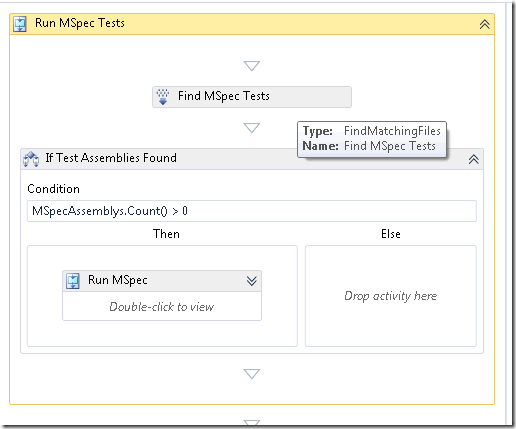Image resolution: width=516 pixels, height=429 pixels.
Task: Click the If Test Assemblies Found icon
Action: coord(31,159)
